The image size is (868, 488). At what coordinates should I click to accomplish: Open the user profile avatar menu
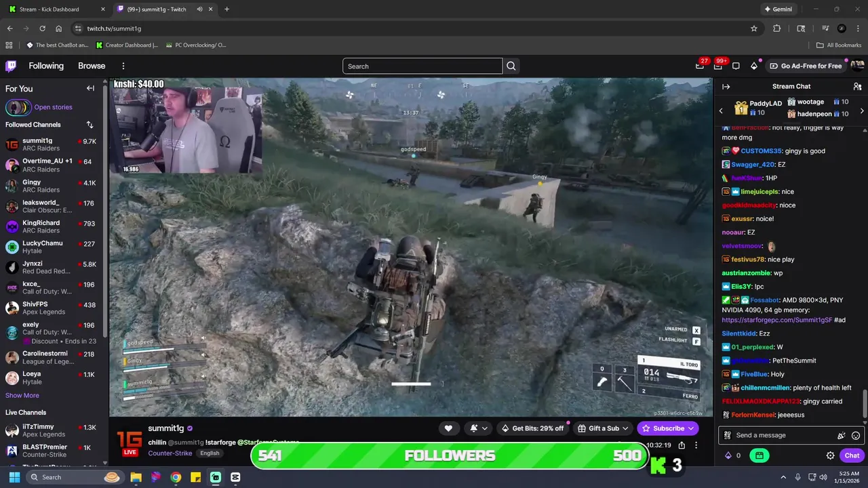[x=857, y=66]
